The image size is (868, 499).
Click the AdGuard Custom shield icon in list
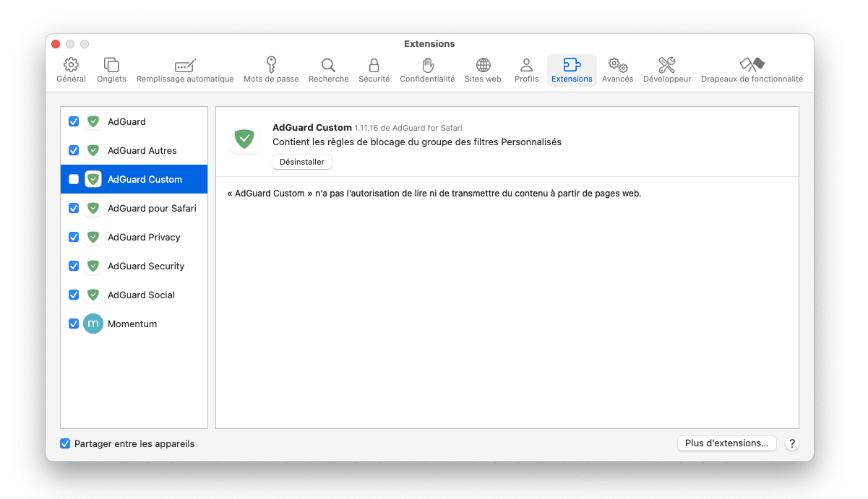[93, 179]
